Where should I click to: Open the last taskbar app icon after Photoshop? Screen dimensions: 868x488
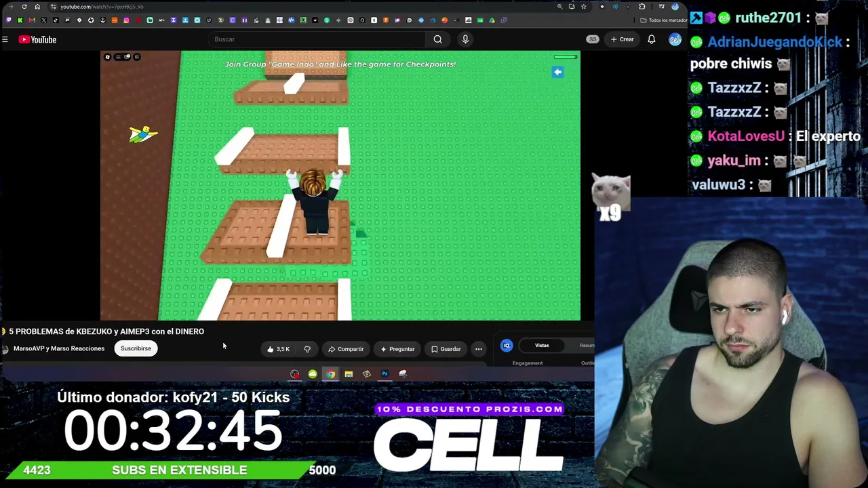(x=403, y=374)
